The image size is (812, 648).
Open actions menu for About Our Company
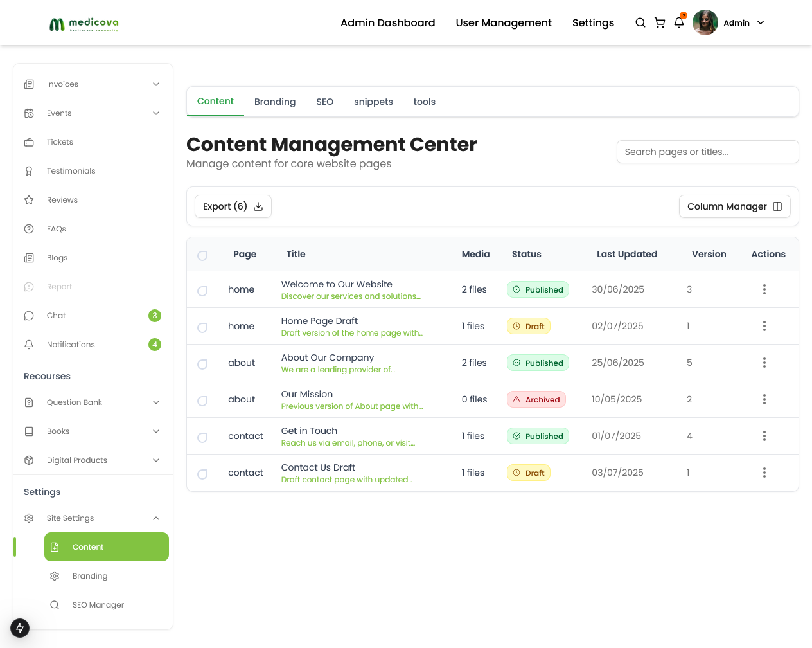click(x=764, y=363)
